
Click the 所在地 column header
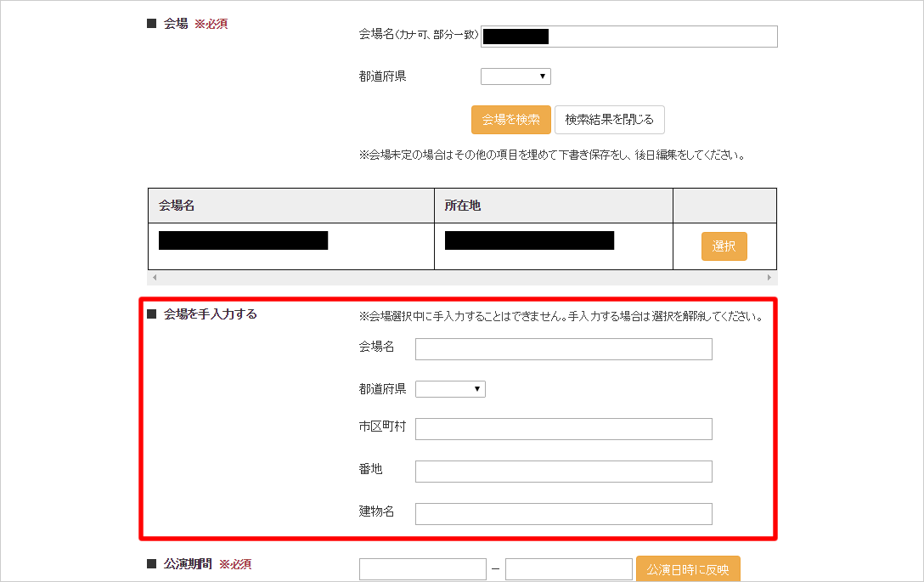(x=553, y=206)
